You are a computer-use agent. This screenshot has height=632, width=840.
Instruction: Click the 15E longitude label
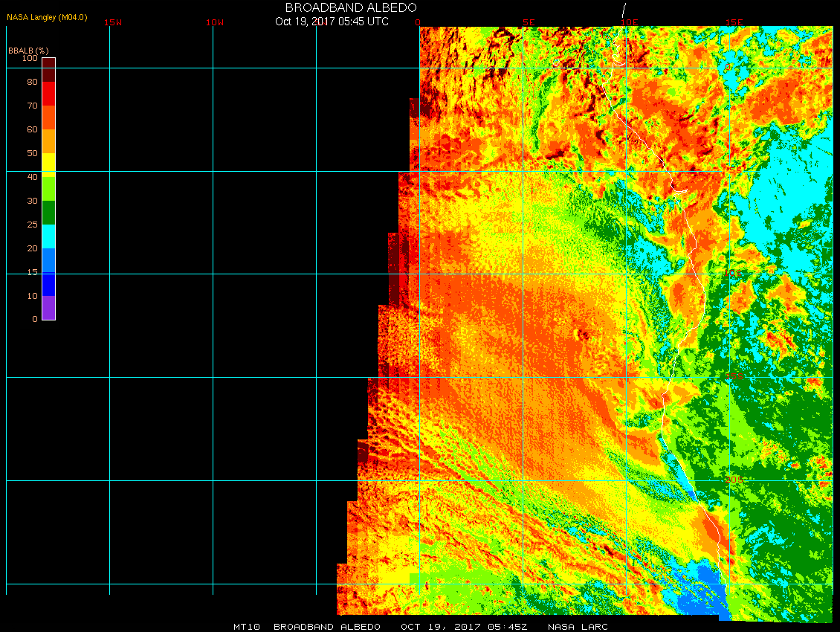click(x=734, y=22)
